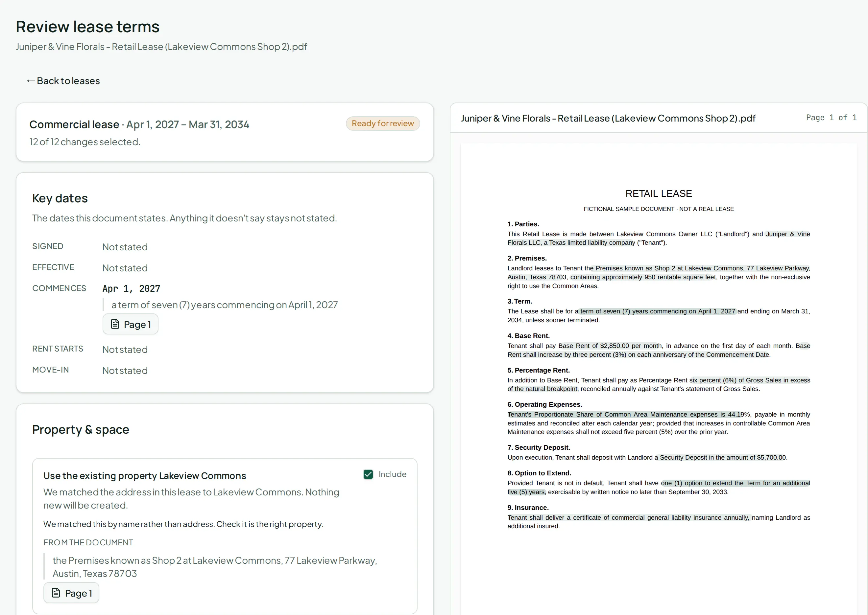Click document icon in Lakeview Commons Page 1 chip
Image resolution: width=868 pixels, height=615 pixels.
click(56, 593)
